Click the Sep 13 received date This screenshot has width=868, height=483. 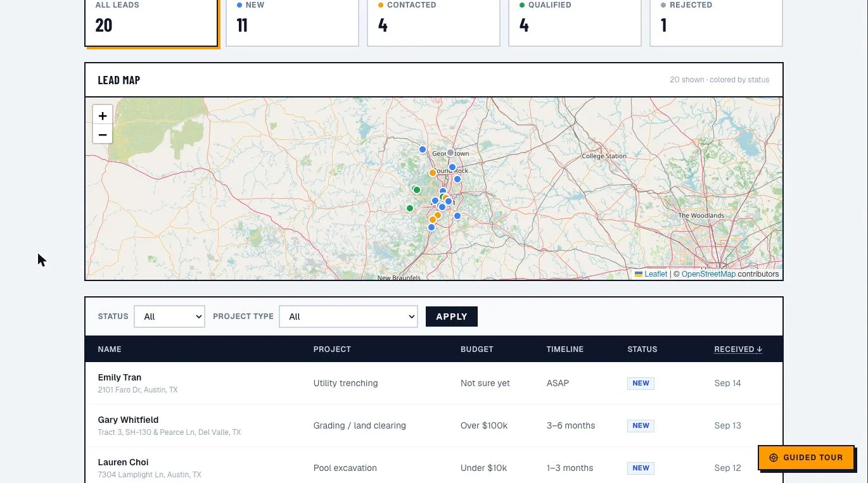(x=727, y=425)
